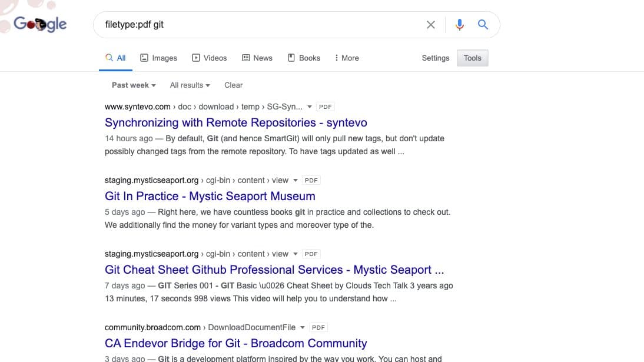Expand the Broadcom result URL dropdown arrow
This screenshot has width=644, height=362.
click(x=303, y=327)
